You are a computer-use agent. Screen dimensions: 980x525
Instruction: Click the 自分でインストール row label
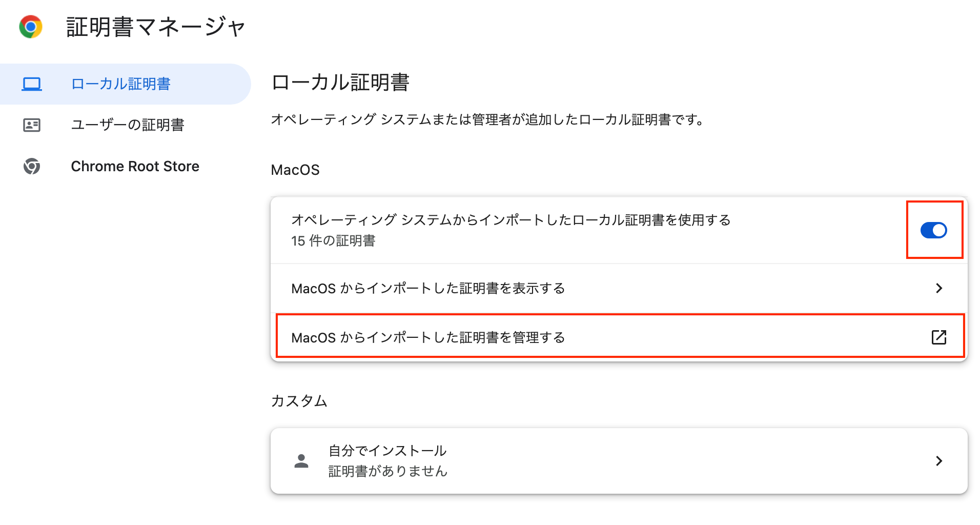coord(387,451)
